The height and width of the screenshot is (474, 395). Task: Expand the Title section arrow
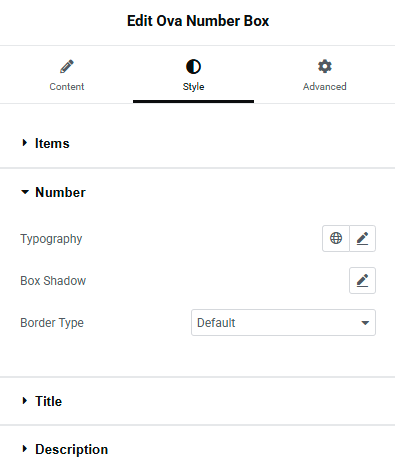pyautogui.click(x=24, y=401)
